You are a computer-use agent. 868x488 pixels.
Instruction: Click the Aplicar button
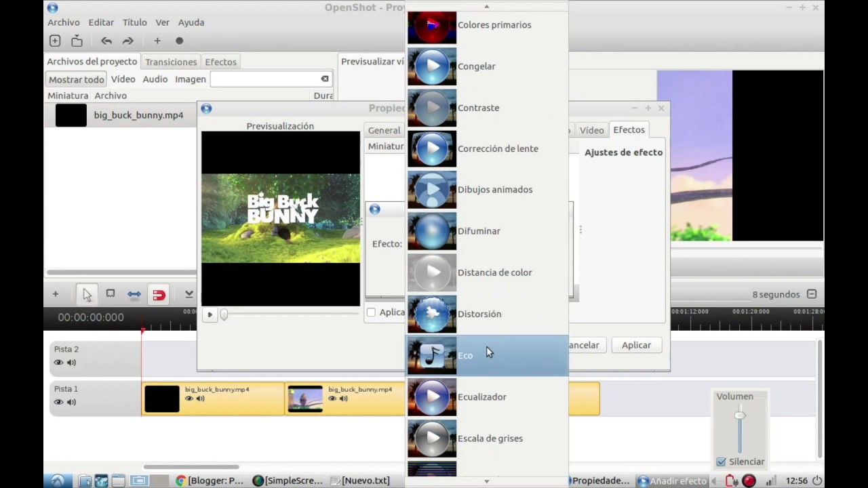636,345
